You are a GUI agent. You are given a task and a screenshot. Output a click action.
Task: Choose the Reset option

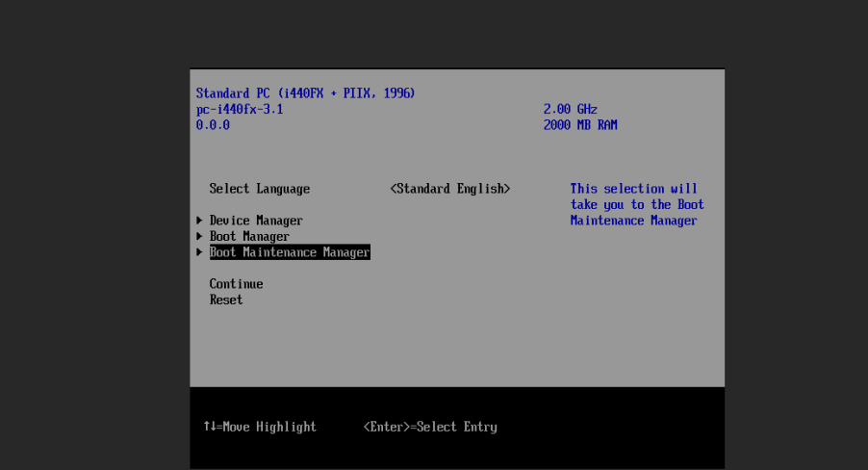tap(226, 300)
